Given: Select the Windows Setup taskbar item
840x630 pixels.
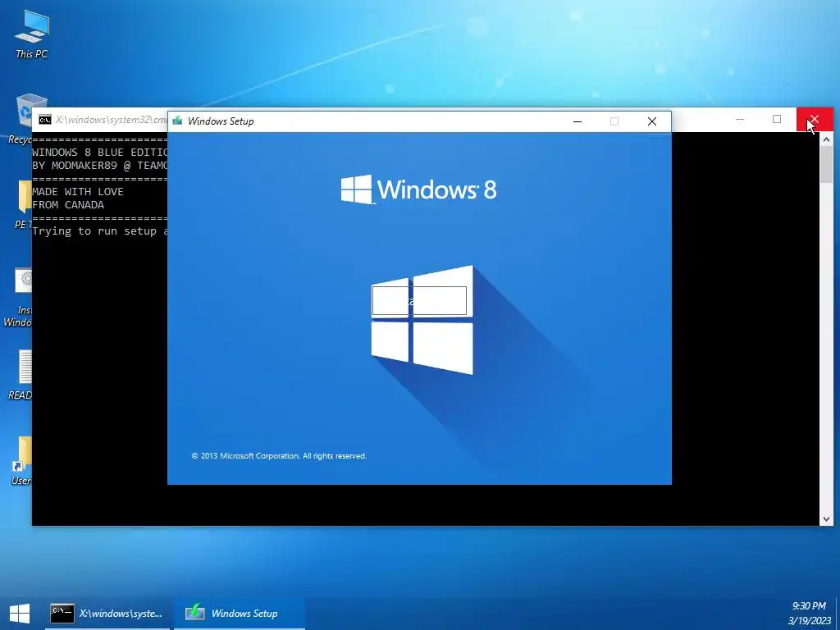Looking at the screenshot, I should pyautogui.click(x=240, y=614).
